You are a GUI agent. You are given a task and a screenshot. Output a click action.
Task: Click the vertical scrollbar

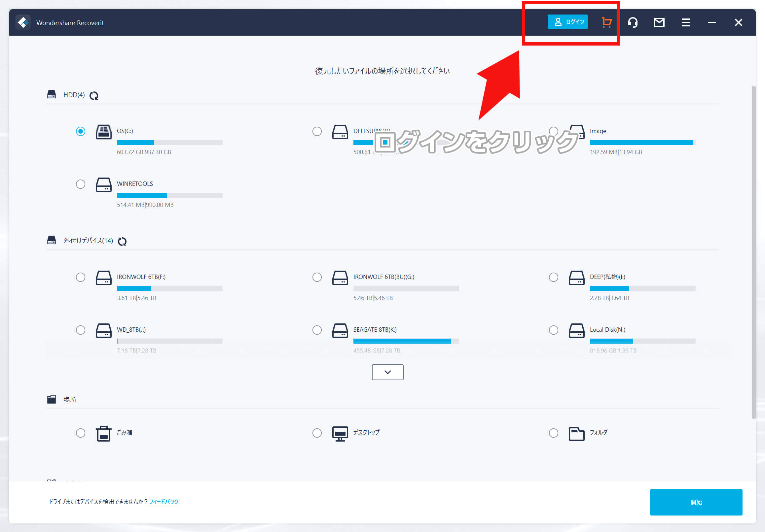pos(753,252)
